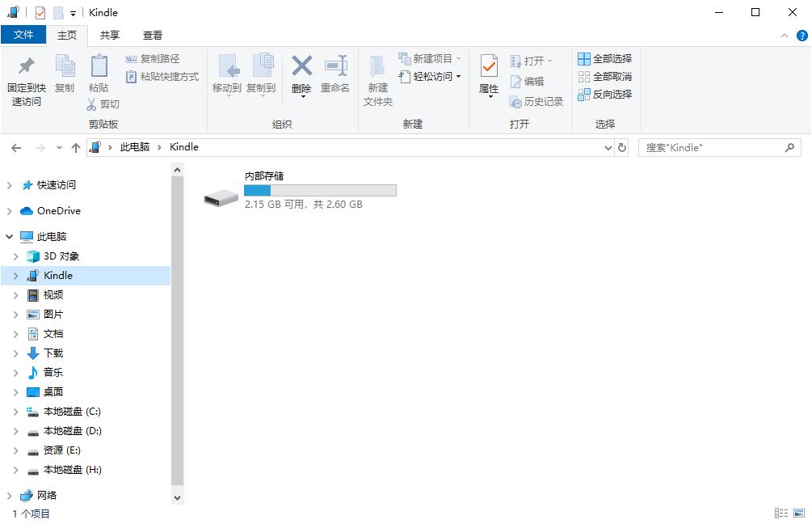Select 固定到快速访问 icon
This screenshot has height=524, width=812.
[x=25, y=77]
